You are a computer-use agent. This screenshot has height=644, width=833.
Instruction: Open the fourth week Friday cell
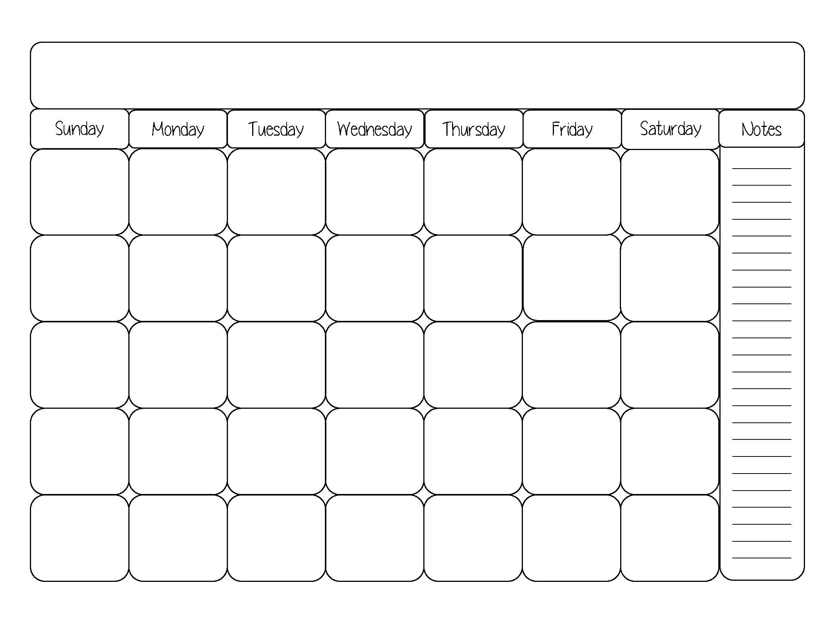click(x=571, y=456)
